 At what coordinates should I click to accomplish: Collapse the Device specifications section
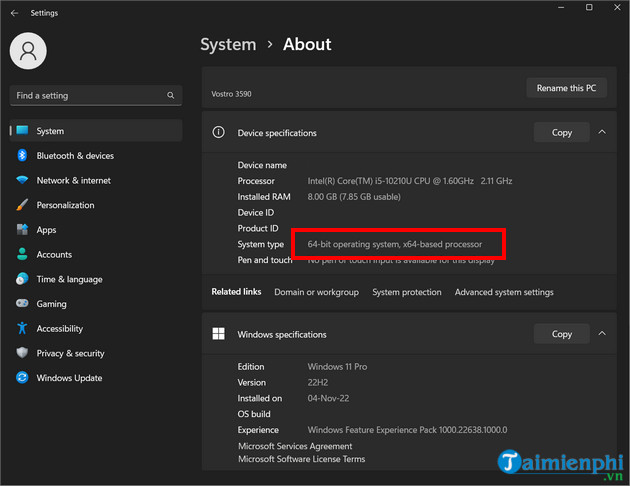tap(602, 132)
